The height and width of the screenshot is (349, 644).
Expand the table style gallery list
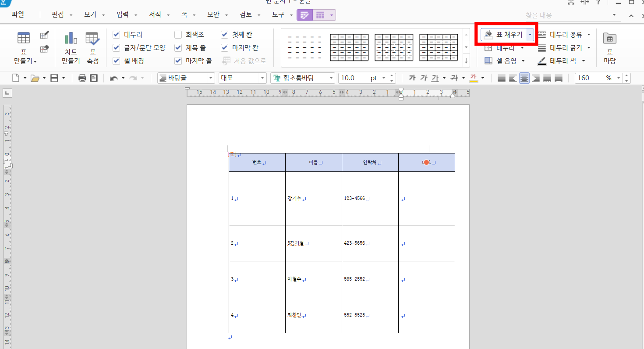[466, 61]
